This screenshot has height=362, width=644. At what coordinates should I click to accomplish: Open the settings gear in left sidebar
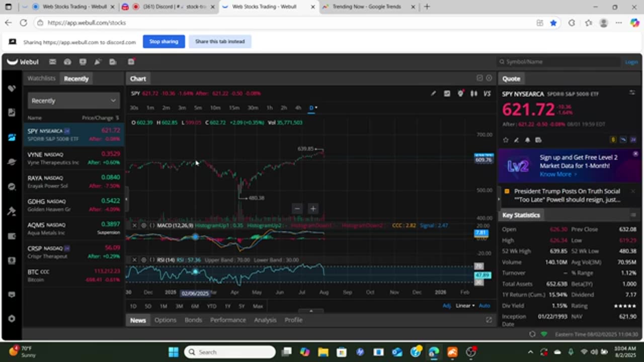tap(12, 319)
